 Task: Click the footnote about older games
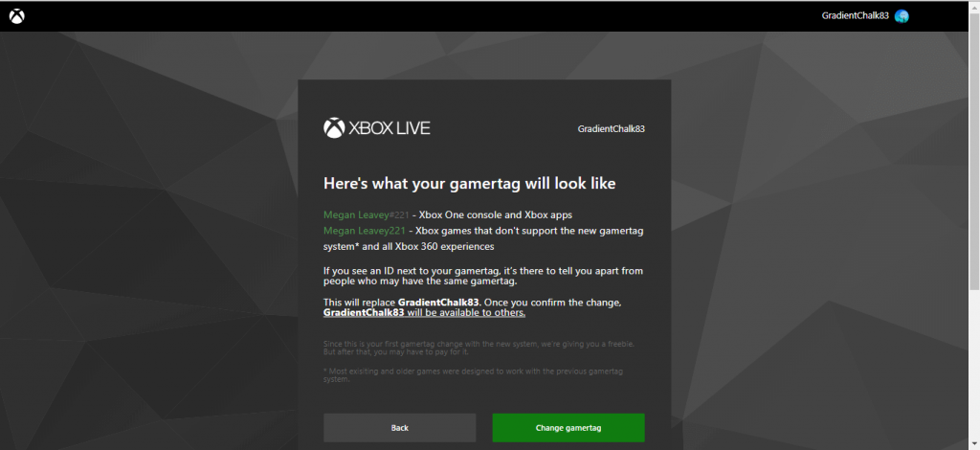coord(473,375)
